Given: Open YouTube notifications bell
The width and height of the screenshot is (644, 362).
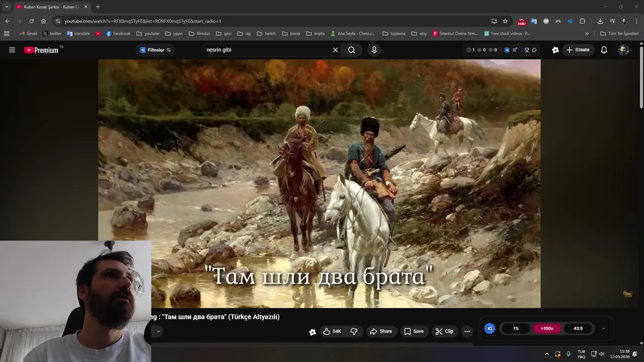Looking at the screenshot, I should [x=604, y=50].
